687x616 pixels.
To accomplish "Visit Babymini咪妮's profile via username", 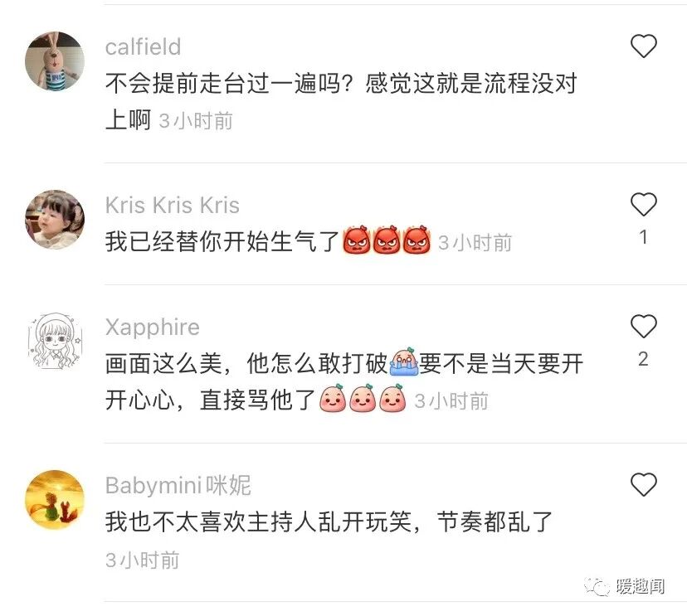I will pos(178,485).
